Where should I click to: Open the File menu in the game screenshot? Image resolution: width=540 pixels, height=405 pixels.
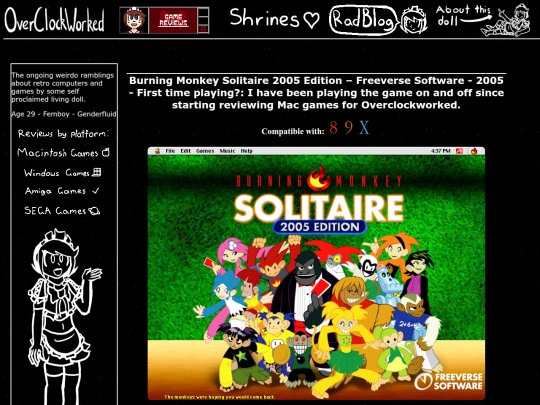pyautogui.click(x=170, y=151)
